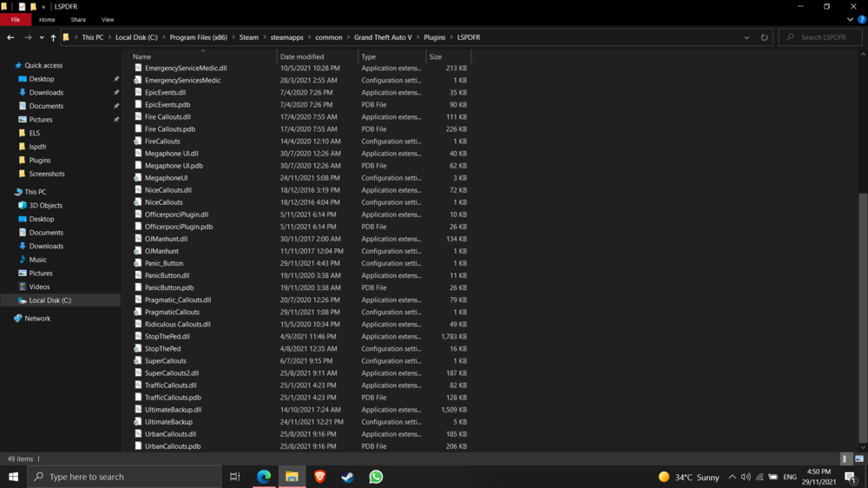Click the file list vertical scrollbar
The image size is (868, 488).
[863, 316]
